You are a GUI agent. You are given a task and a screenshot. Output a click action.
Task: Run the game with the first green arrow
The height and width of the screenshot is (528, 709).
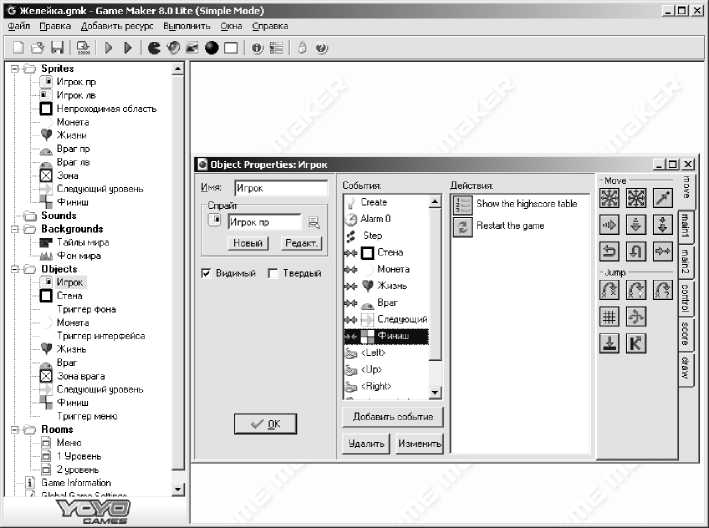tap(108, 47)
